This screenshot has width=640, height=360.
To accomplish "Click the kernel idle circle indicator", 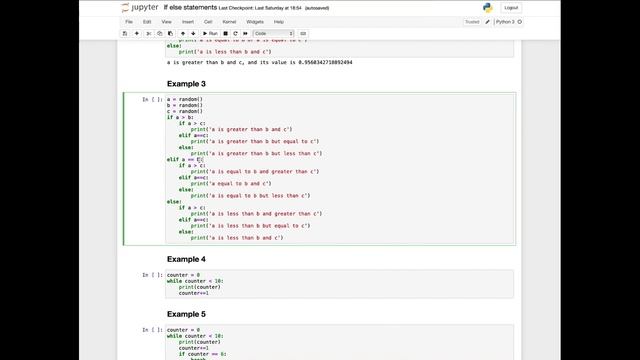I will click(x=520, y=22).
